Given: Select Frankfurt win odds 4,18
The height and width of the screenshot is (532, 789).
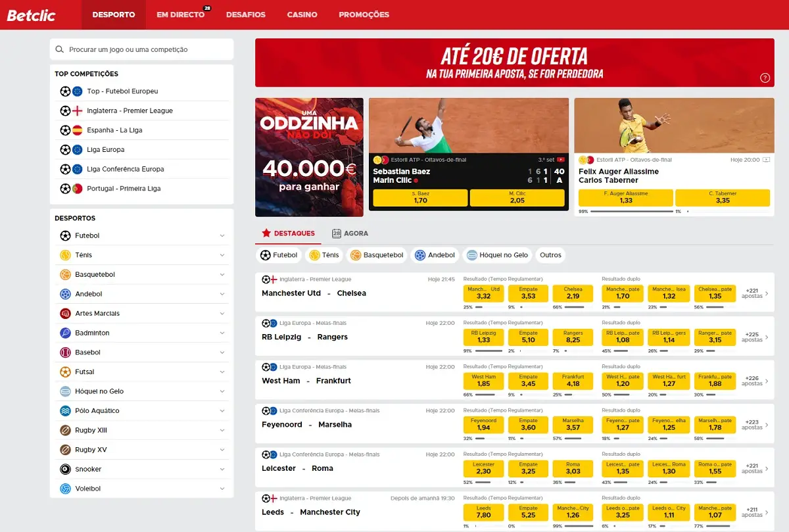Looking at the screenshot, I should [x=573, y=380].
